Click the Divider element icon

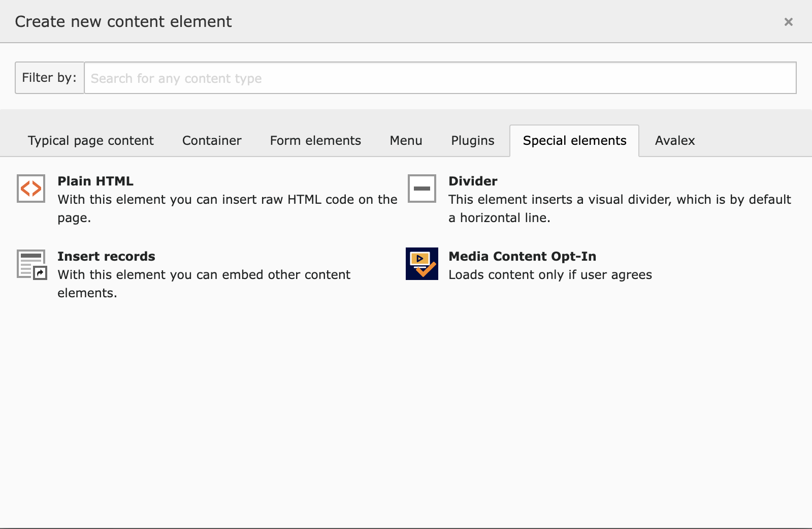(x=422, y=189)
